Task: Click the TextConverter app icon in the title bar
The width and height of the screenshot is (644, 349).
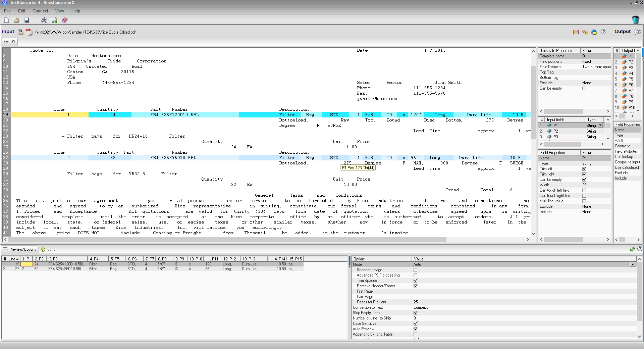Action: click(x=5, y=3)
